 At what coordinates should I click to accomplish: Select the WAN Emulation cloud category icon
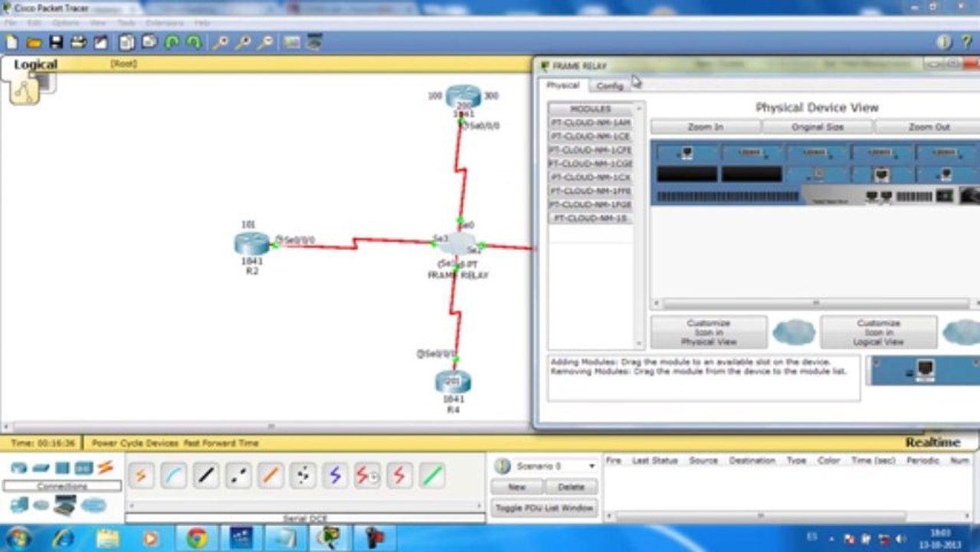pyautogui.click(x=41, y=505)
